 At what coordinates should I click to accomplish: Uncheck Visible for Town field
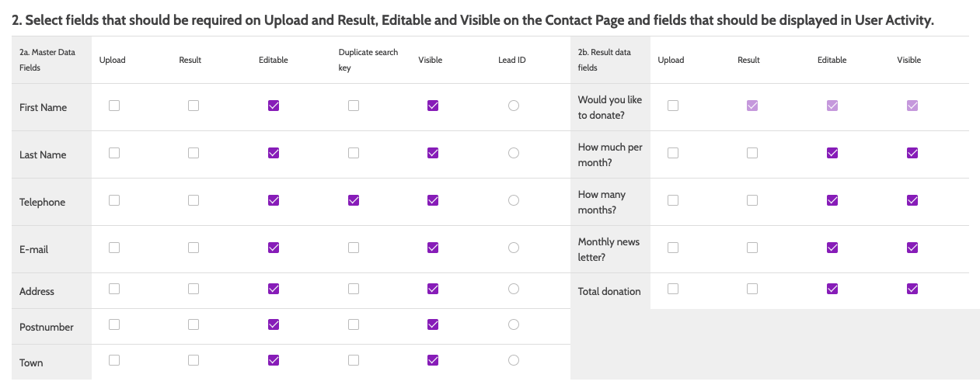tap(433, 360)
